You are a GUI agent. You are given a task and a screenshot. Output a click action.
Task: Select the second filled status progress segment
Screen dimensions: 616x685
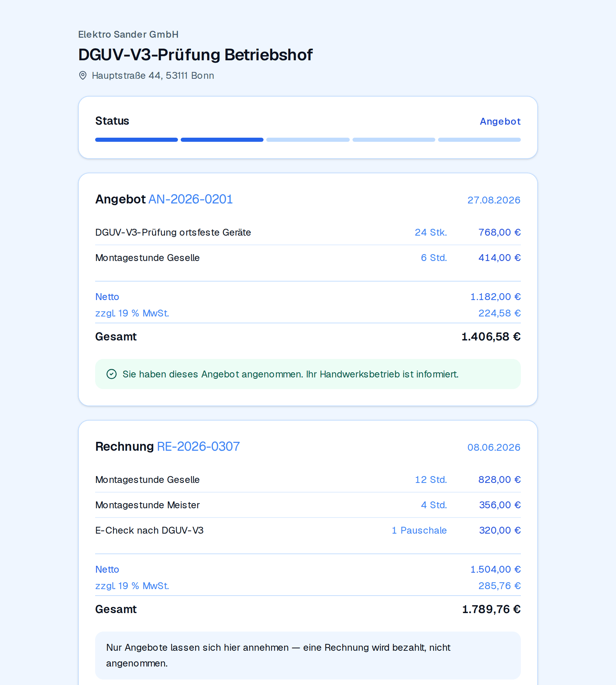(222, 140)
